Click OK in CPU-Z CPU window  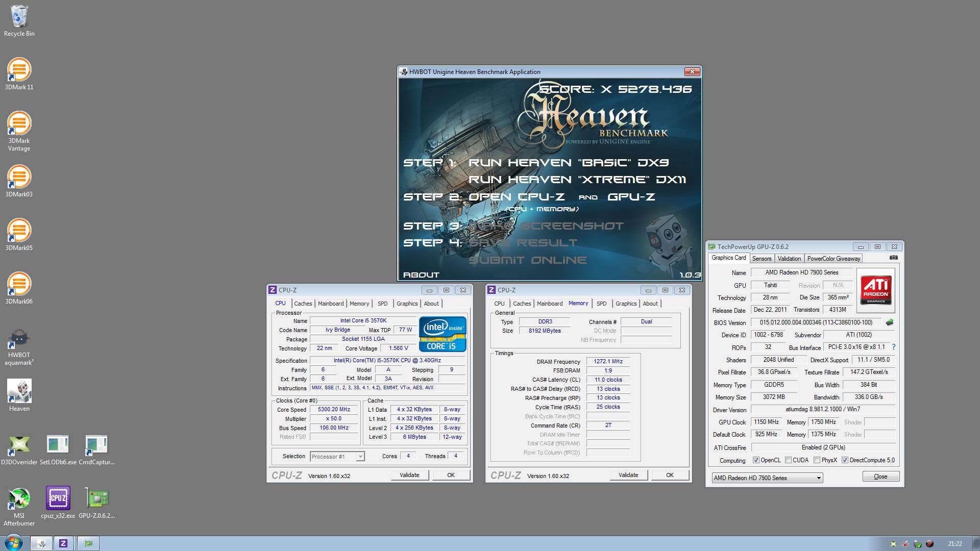pyautogui.click(x=451, y=475)
